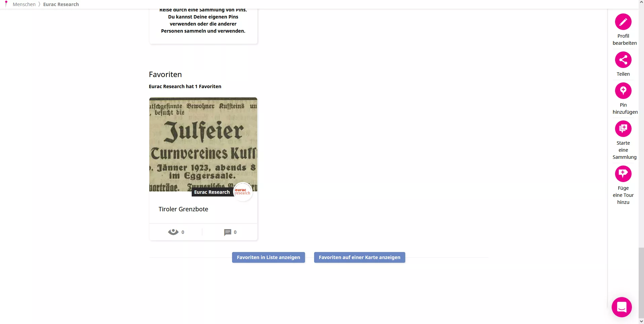Viewport: 644px width, 324px height.
Task: Click the Starte eine Sammlung icon
Action: pyautogui.click(x=623, y=129)
